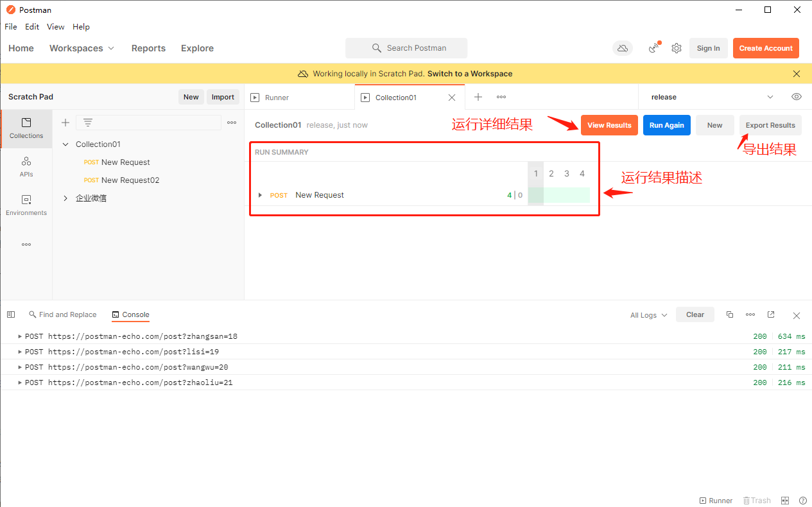Click the View Results button
Viewport: 812px width, 507px height.
(x=609, y=125)
